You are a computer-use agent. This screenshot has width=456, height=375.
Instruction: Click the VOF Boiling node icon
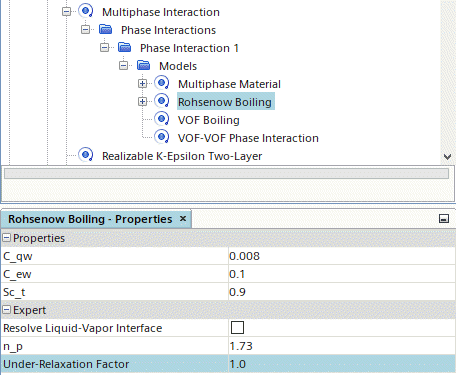[162, 119]
